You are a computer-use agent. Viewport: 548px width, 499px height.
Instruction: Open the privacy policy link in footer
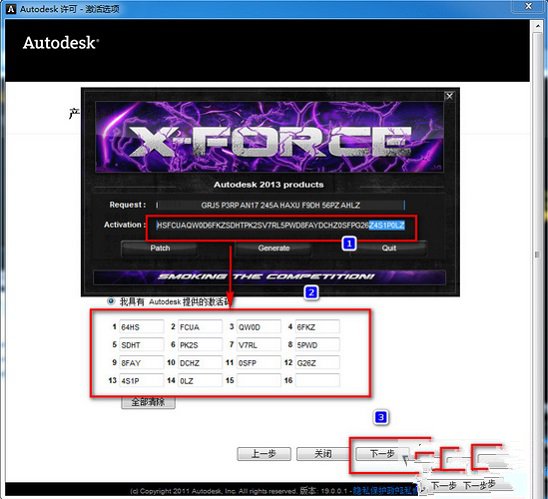[x=384, y=491]
